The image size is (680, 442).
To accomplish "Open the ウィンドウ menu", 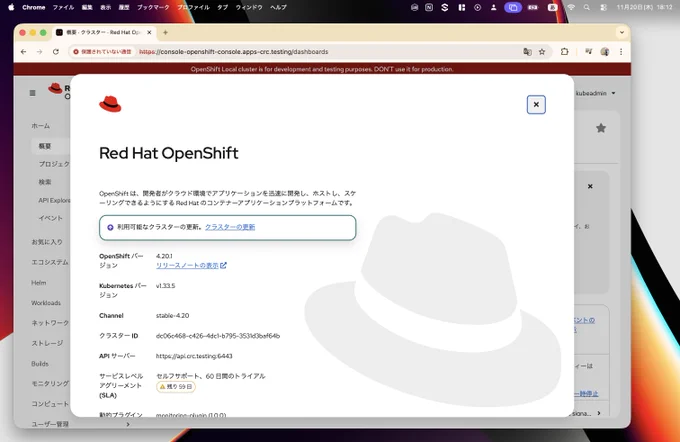I will coord(249,7).
